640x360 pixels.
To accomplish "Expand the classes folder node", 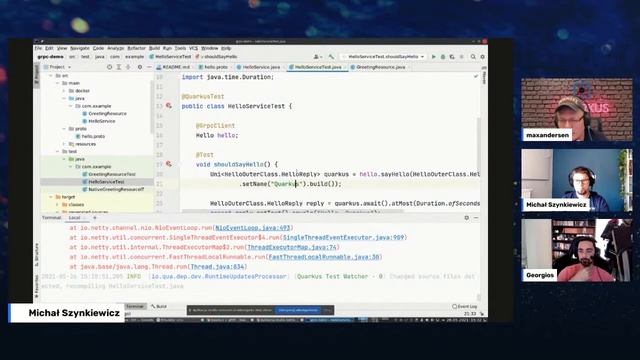I will [x=58, y=204].
